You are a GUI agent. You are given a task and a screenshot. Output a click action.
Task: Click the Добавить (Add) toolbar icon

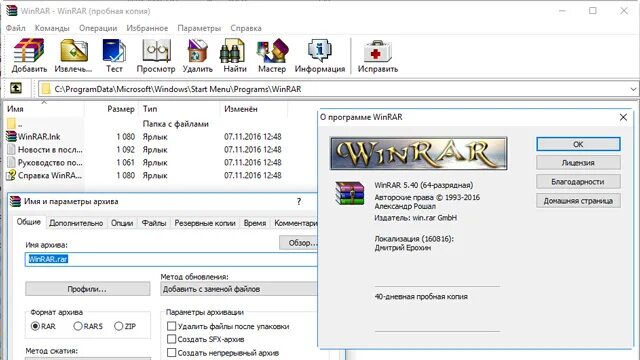pyautogui.click(x=29, y=51)
